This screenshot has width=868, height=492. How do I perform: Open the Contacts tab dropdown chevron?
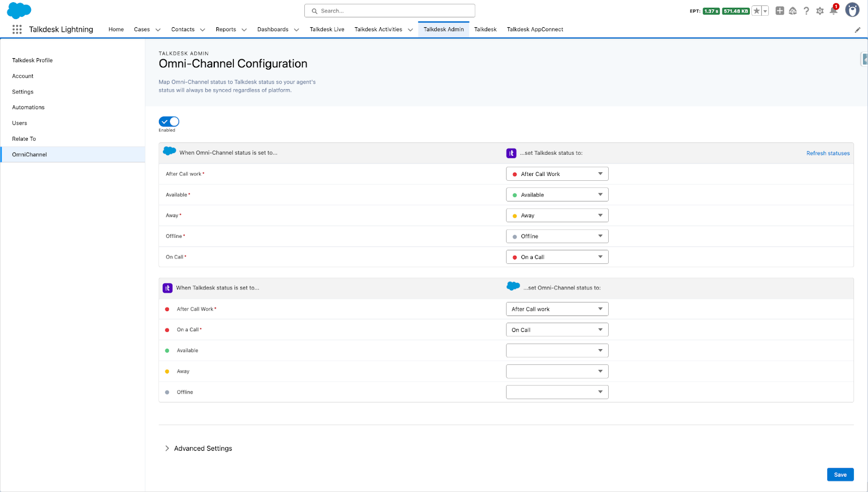(x=202, y=30)
